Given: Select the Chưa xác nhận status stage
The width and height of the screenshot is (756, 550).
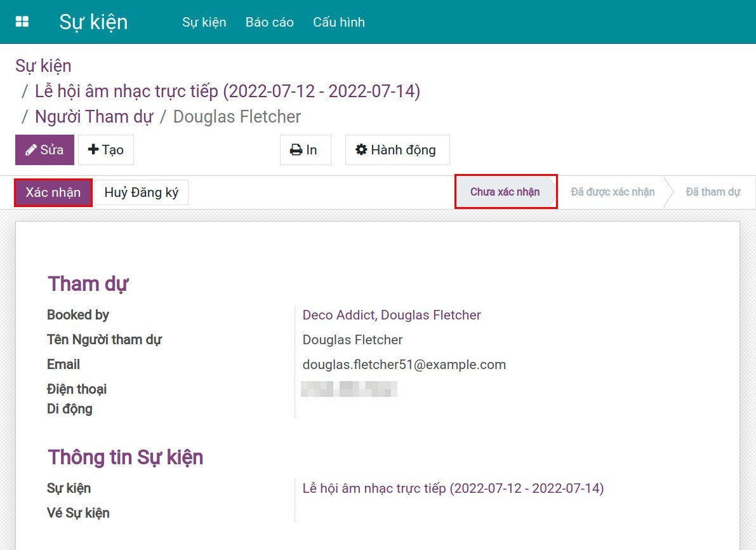Looking at the screenshot, I should tap(505, 192).
